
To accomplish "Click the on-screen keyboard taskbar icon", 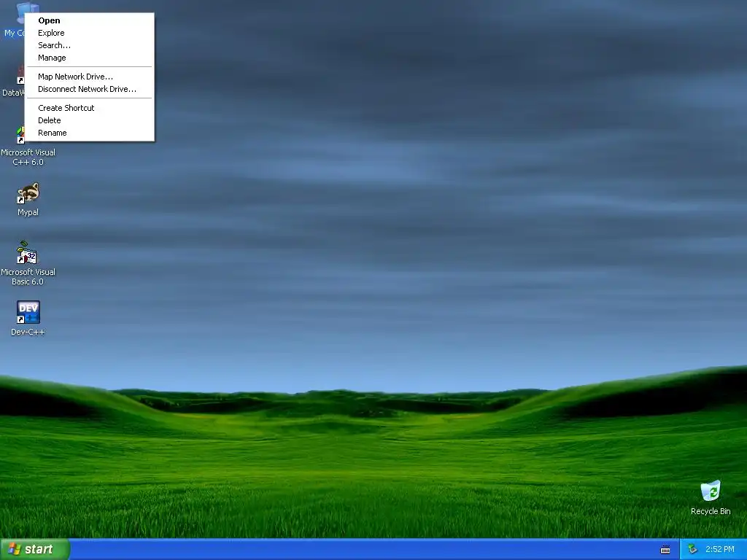I will [665, 550].
